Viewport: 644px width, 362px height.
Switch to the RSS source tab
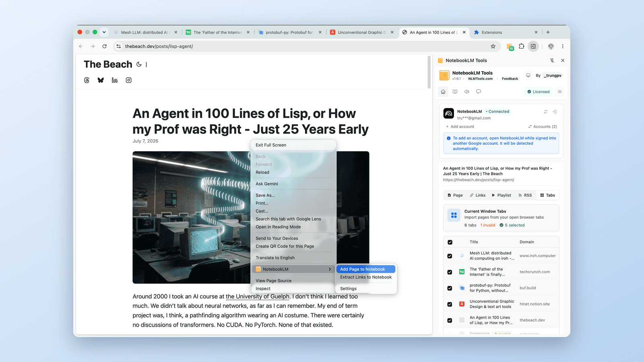(525, 195)
